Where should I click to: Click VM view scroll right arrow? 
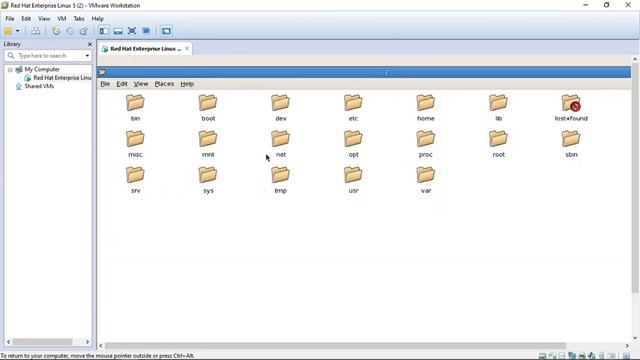(627, 346)
